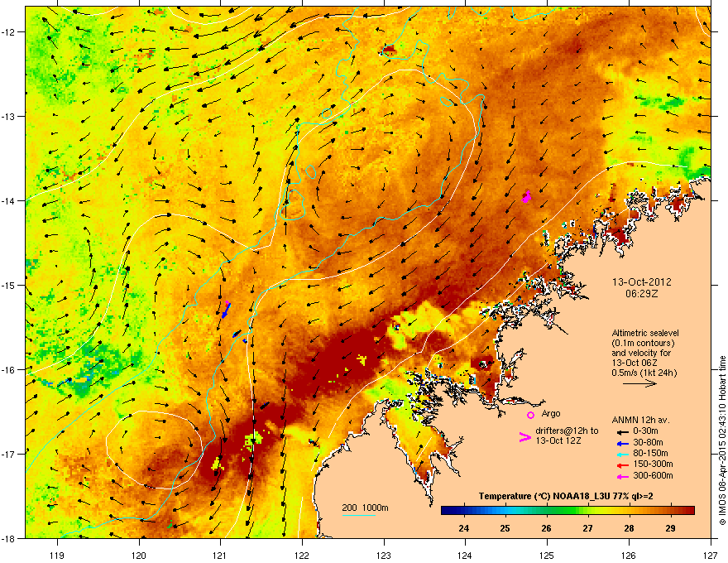
Task: Click longitude axis label 121
Action: [x=220, y=555]
